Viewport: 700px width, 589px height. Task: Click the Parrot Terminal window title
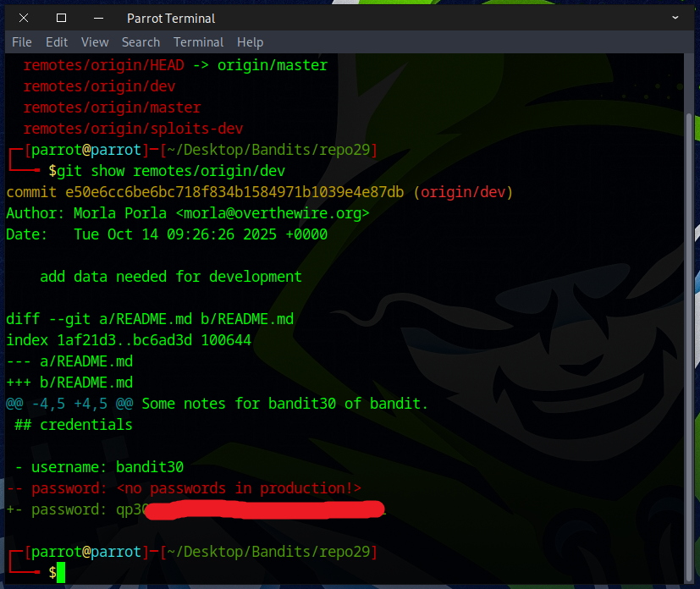tap(171, 18)
